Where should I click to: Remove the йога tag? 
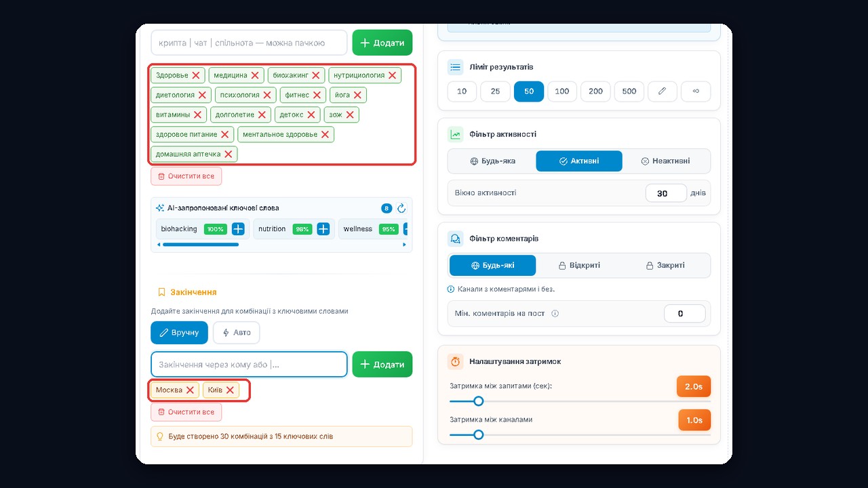coord(357,95)
